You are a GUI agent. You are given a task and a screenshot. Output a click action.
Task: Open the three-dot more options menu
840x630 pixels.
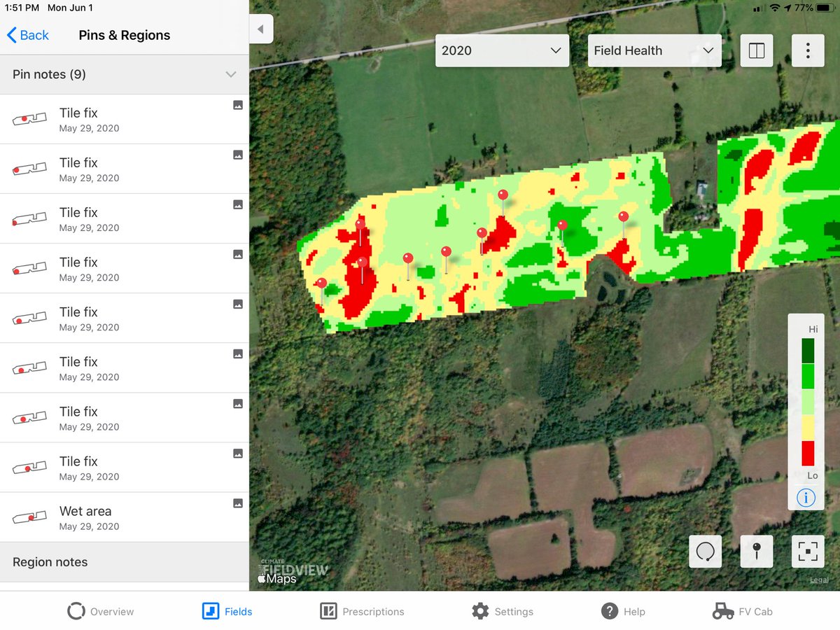click(x=808, y=50)
